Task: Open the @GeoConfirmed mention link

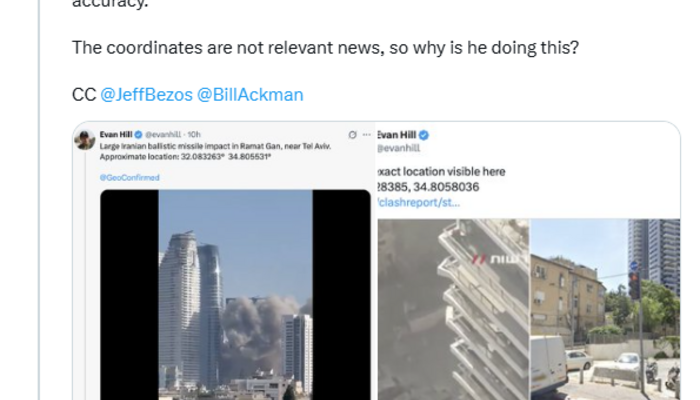Action: tap(129, 177)
